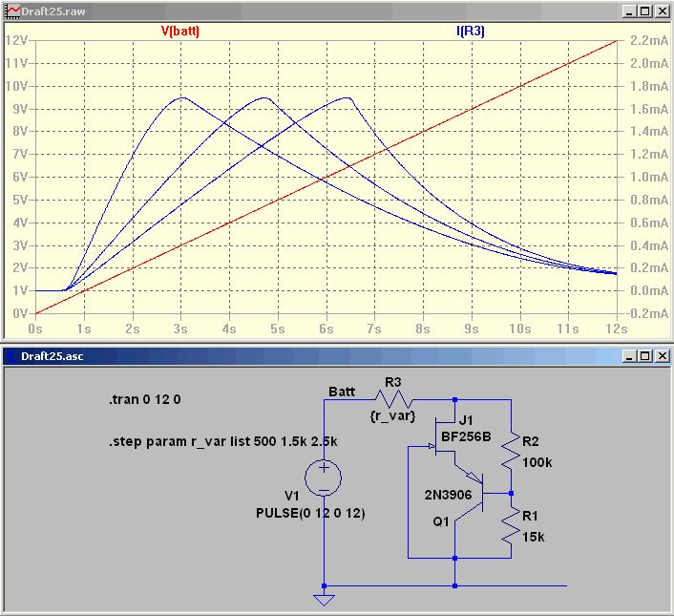Click the R3 resistor symbol
Image resolution: width=674 pixels, height=616 pixels.
[x=393, y=400]
